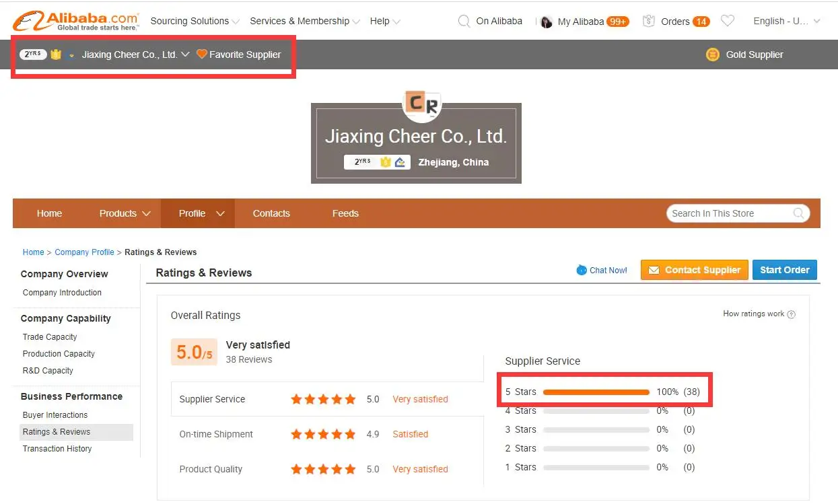
Task: Open Trade Capacity in sidebar
Action: 50,337
